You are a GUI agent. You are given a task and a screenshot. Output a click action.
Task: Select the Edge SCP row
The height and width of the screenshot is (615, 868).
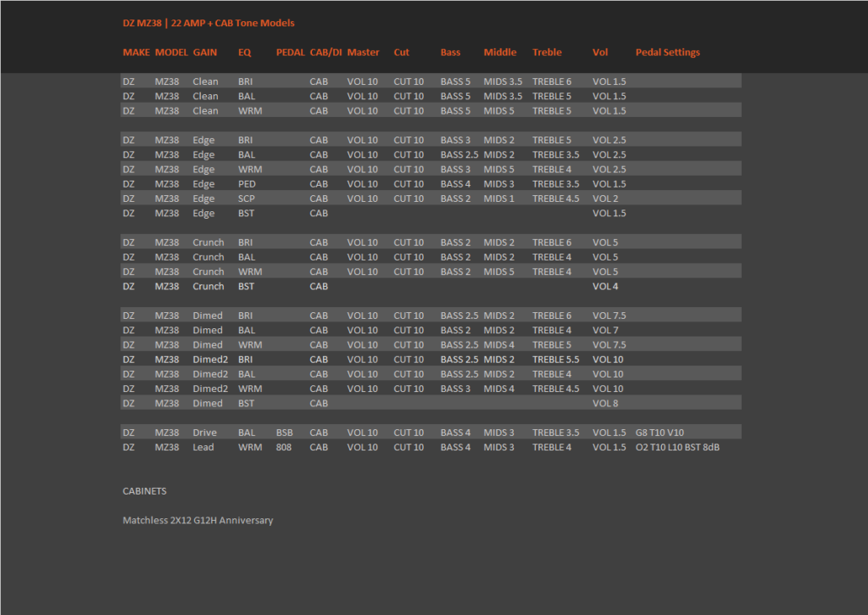coord(431,198)
